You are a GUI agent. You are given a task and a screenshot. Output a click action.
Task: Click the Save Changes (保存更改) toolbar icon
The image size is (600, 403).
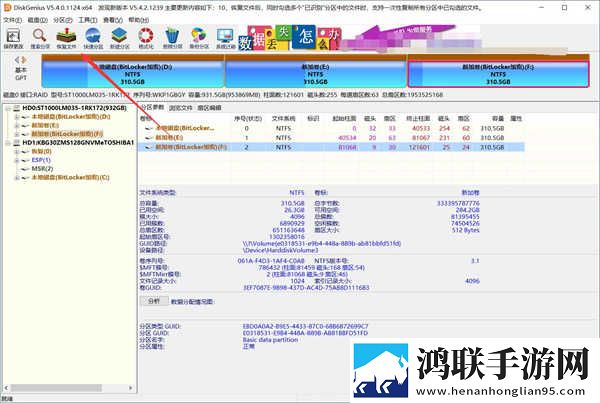tap(13, 38)
